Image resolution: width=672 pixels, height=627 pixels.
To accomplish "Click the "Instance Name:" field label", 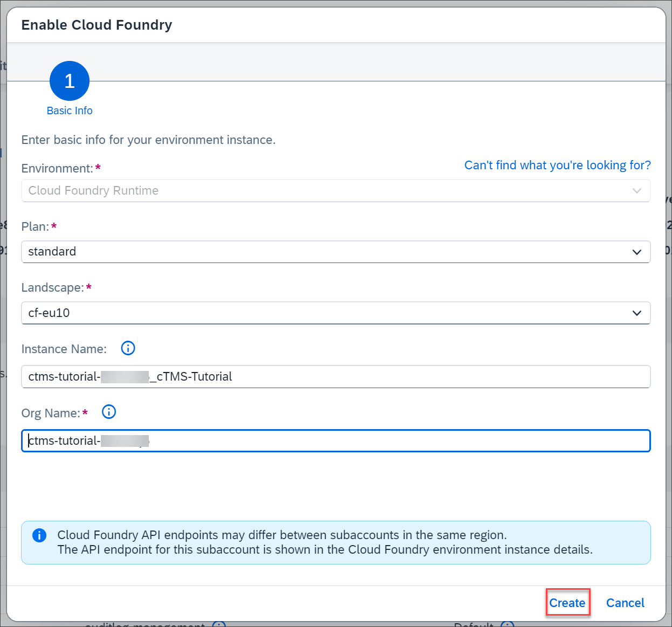I will click(64, 349).
